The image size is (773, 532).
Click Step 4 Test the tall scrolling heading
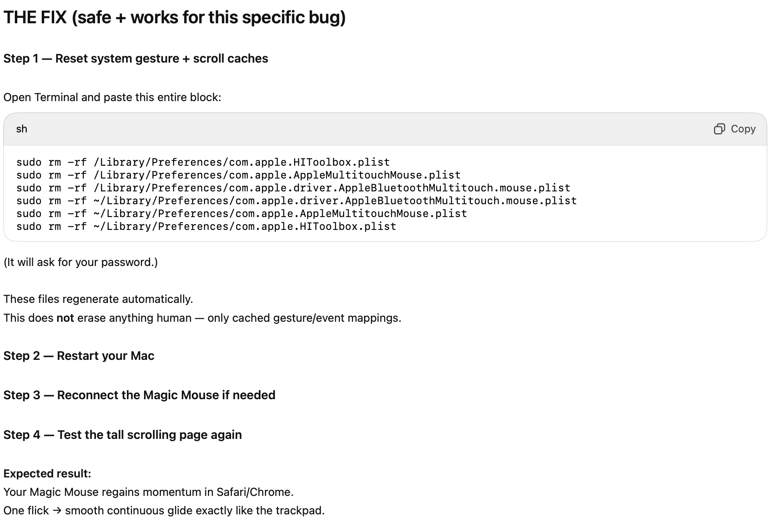(122, 435)
